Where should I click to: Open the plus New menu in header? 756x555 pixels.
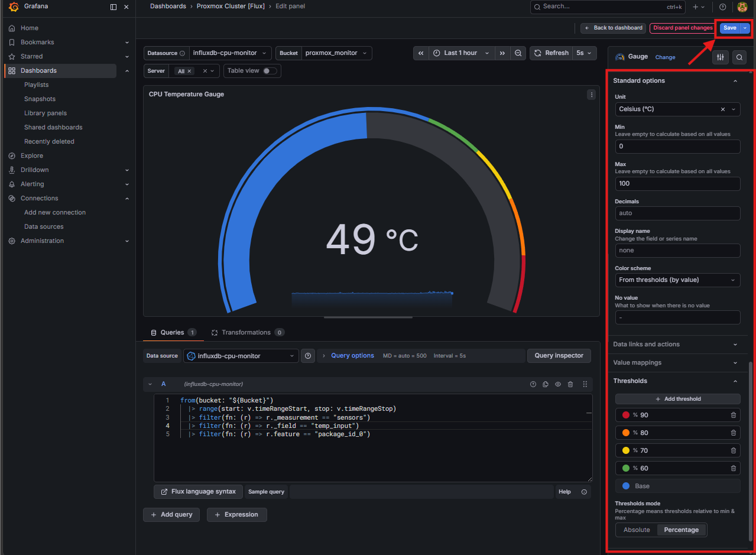tap(699, 7)
